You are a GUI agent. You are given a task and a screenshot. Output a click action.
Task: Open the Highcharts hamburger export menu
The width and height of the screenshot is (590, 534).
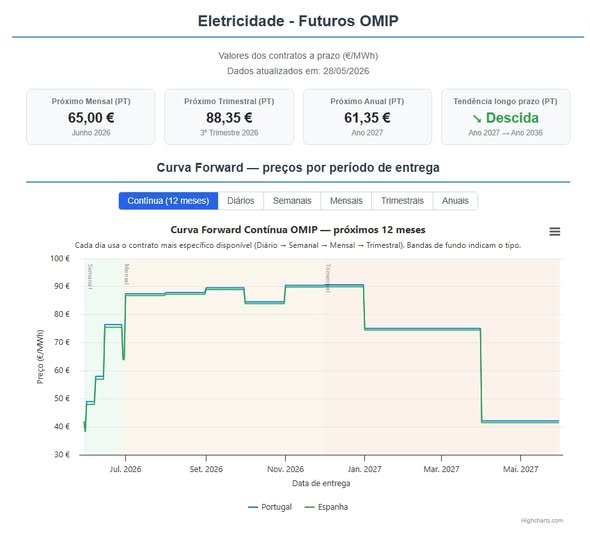pyautogui.click(x=554, y=231)
